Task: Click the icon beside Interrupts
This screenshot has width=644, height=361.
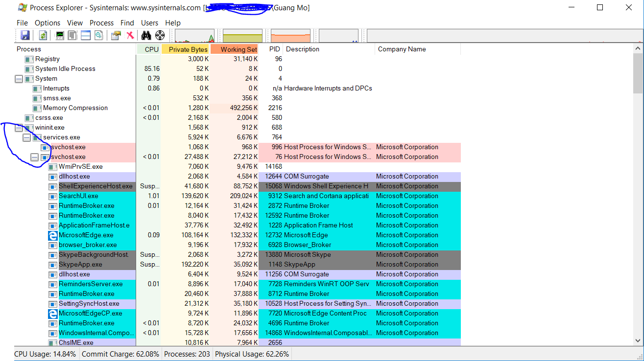Action: tap(37, 89)
